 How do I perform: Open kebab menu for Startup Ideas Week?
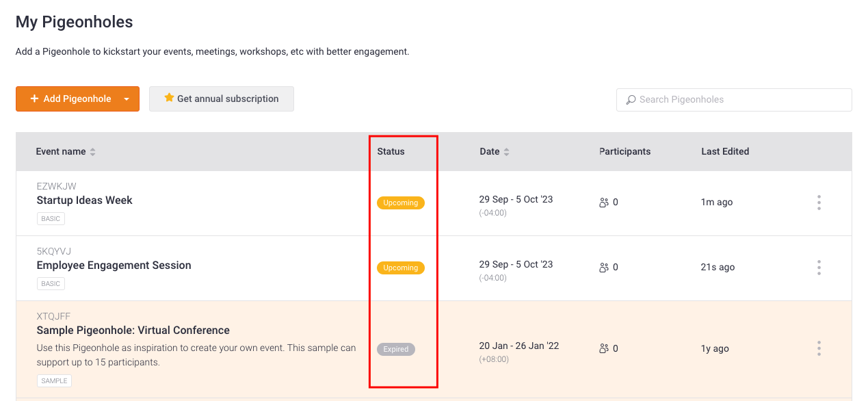pyautogui.click(x=819, y=203)
